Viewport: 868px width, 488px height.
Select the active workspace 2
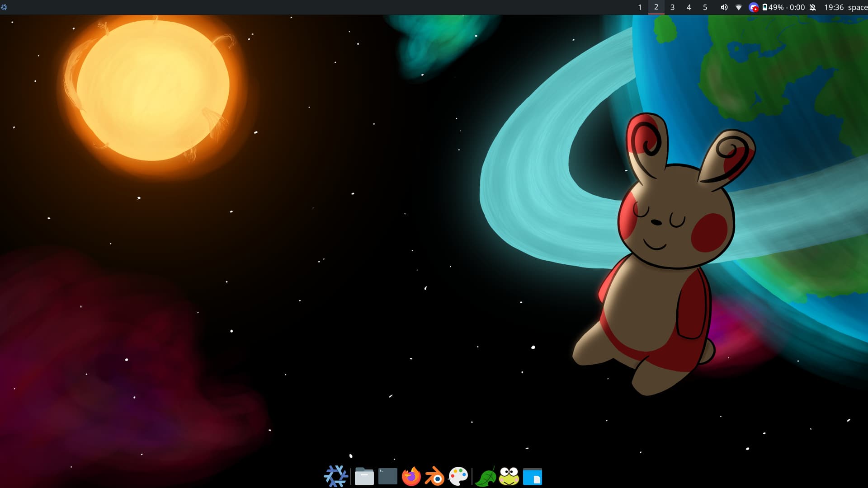coord(656,7)
